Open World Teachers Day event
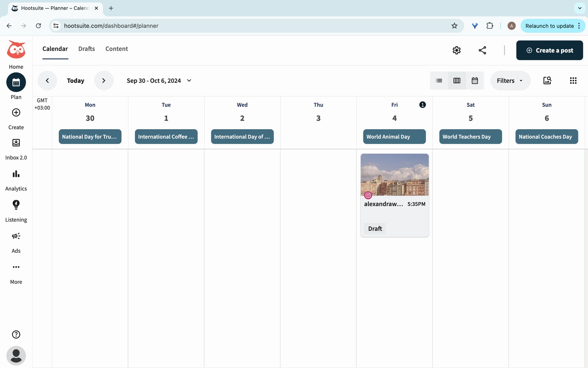 pos(470,136)
